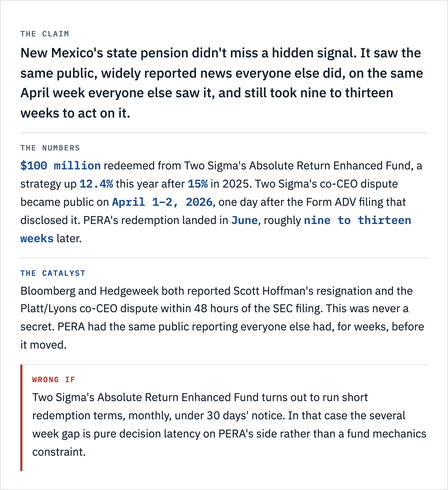
Task: Click the WRONG IF redemption terms paragraph
Action: [x=229, y=424]
